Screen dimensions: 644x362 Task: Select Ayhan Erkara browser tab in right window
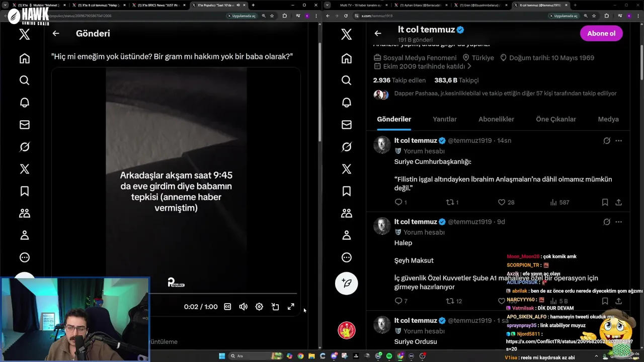coord(420,5)
